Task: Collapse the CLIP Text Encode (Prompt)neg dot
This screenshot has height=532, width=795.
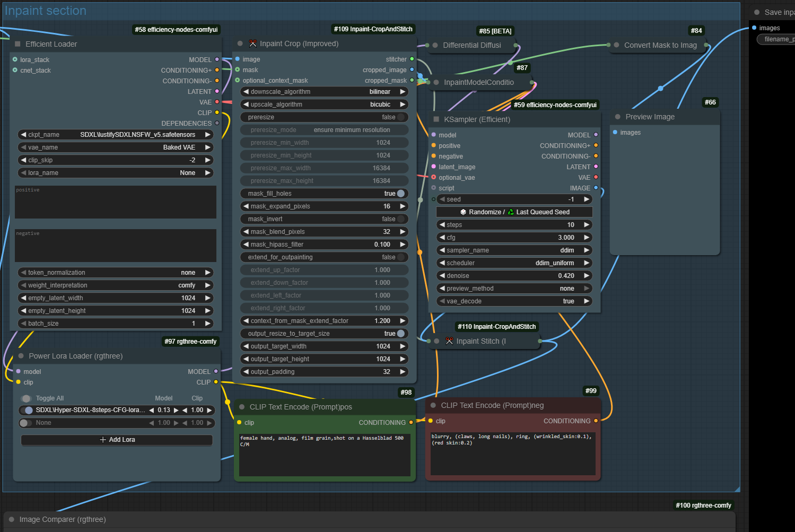Action: [433, 405]
